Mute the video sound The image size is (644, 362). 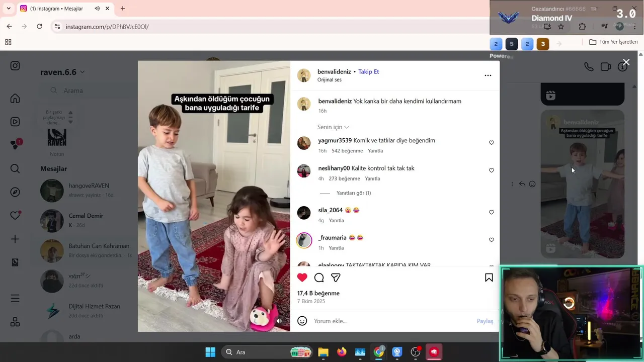click(279, 320)
